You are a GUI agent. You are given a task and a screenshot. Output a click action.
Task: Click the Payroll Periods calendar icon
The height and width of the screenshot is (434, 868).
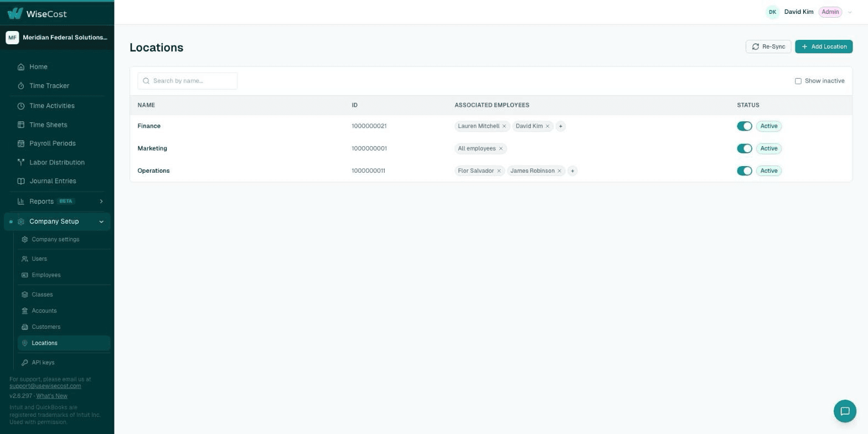[x=21, y=143]
